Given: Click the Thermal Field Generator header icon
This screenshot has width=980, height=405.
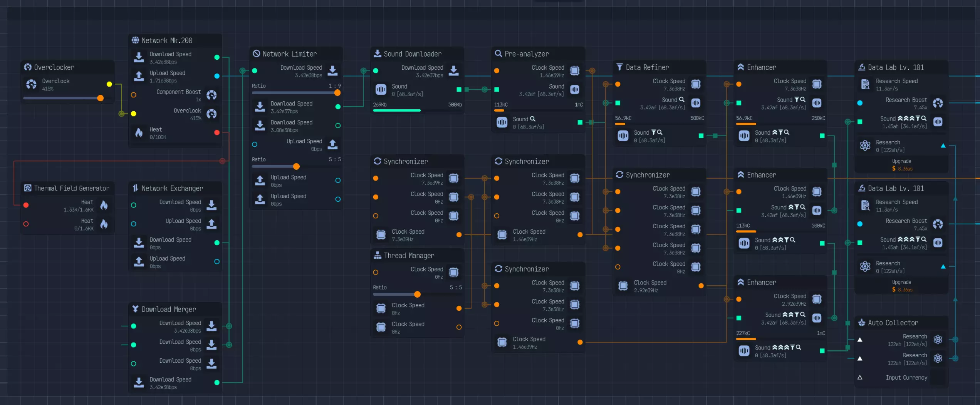Looking at the screenshot, I should coord(28,188).
